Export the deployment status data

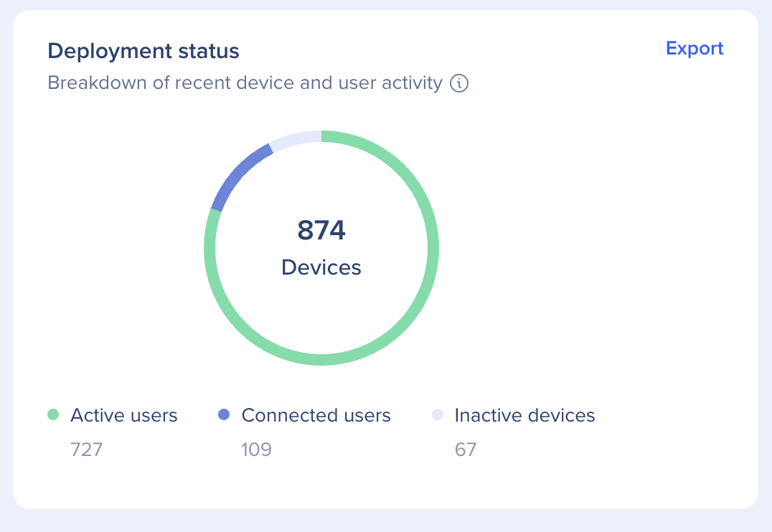695,49
